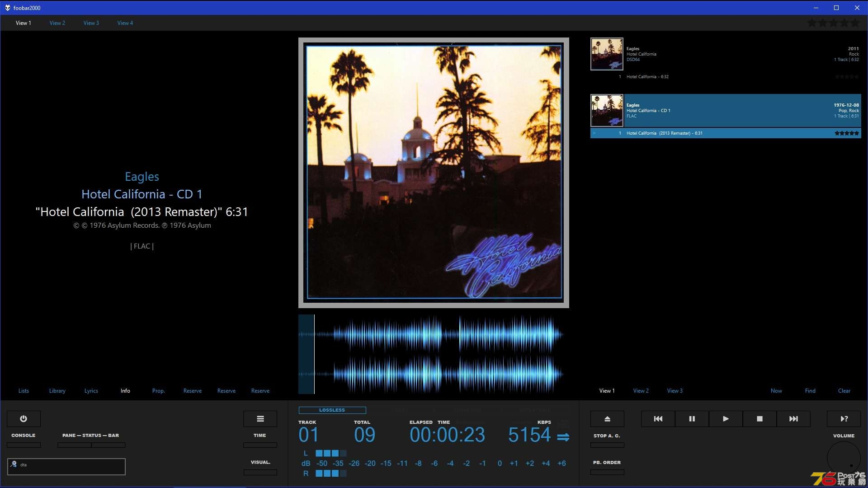This screenshot has width=868, height=488.
Task: Click the playback order arrows beside KBPS
Action: [563, 437]
